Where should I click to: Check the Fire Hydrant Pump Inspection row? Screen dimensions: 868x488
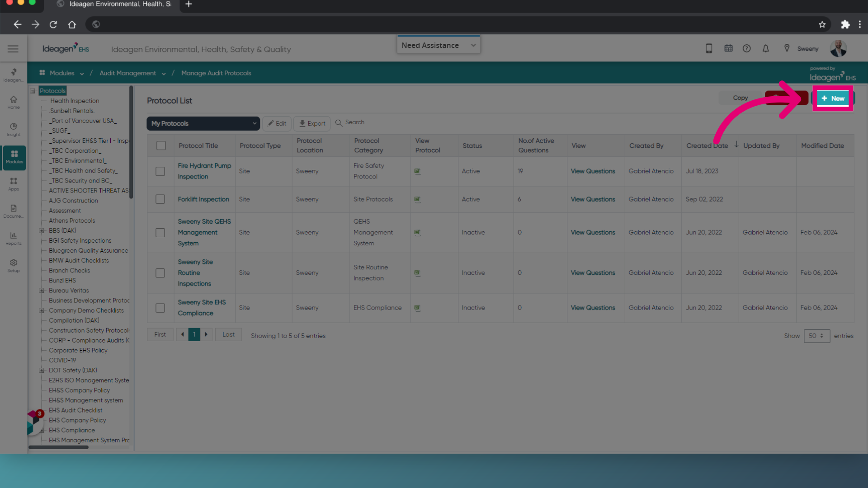[160, 171]
